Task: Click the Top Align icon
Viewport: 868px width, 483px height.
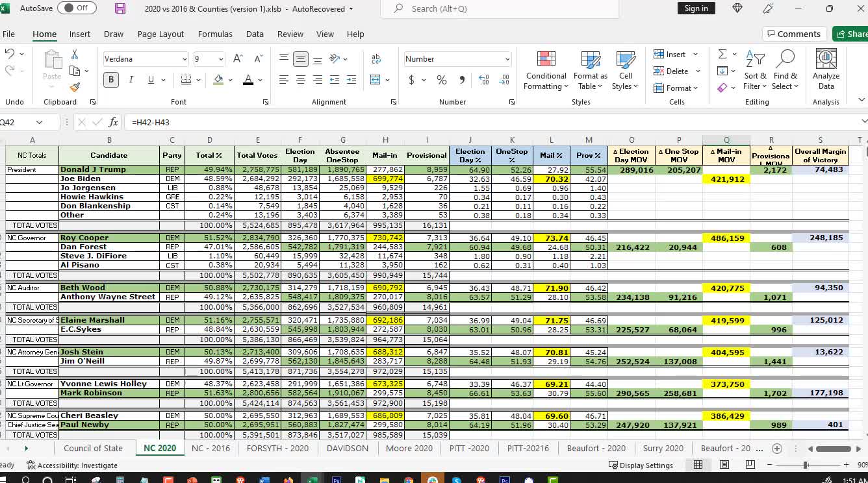Action: (284, 59)
